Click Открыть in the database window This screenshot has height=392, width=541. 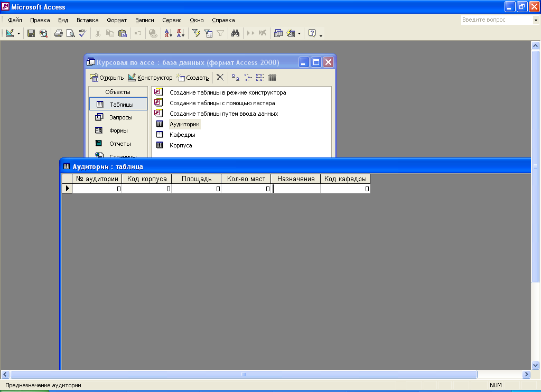(x=107, y=78)
